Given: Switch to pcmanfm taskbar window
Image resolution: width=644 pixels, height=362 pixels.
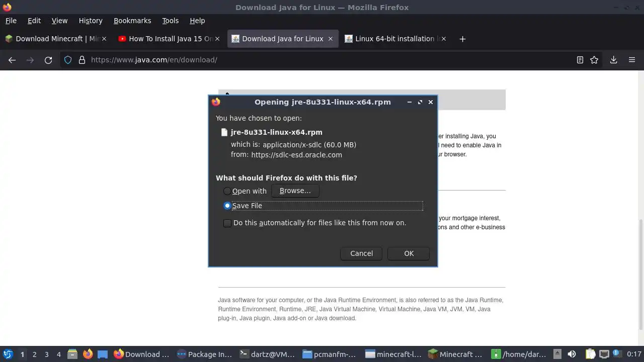Looking at the screenshot, I should [x=331, y=354].
